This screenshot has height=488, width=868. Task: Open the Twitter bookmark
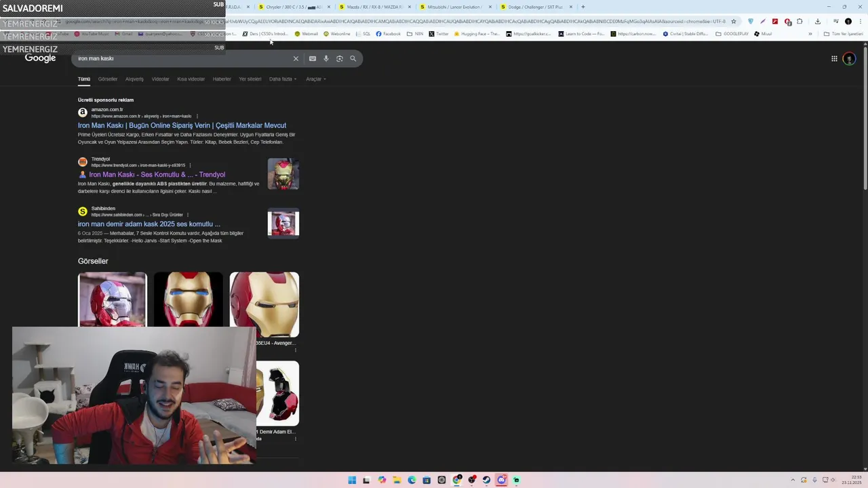tap(439, 34)
